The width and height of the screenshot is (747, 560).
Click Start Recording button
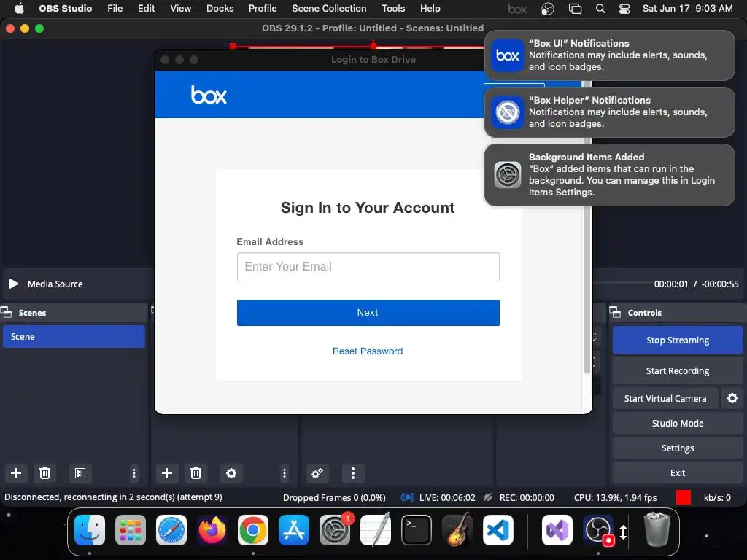678,370
